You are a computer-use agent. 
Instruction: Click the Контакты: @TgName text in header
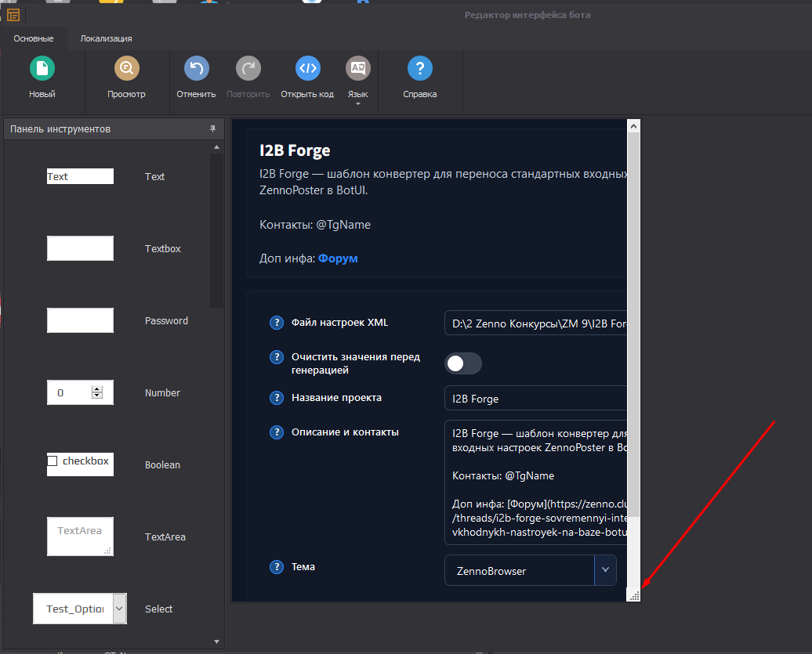point(315,225)
